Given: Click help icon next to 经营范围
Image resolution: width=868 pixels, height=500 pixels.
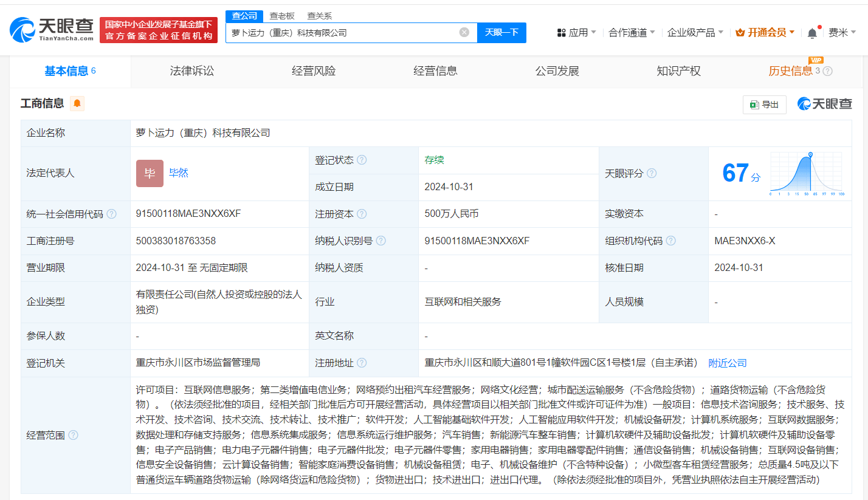Looking at the screenshot, I should 73,435.
